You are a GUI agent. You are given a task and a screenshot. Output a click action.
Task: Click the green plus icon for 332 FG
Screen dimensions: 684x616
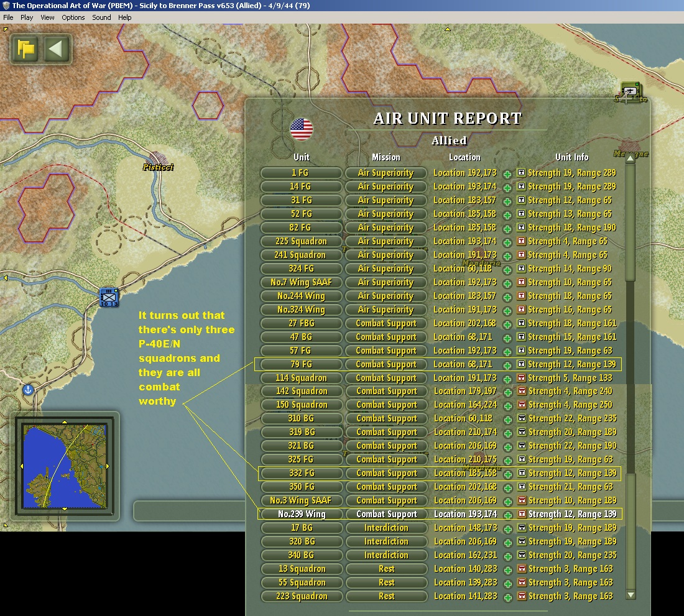click(508, 474)
